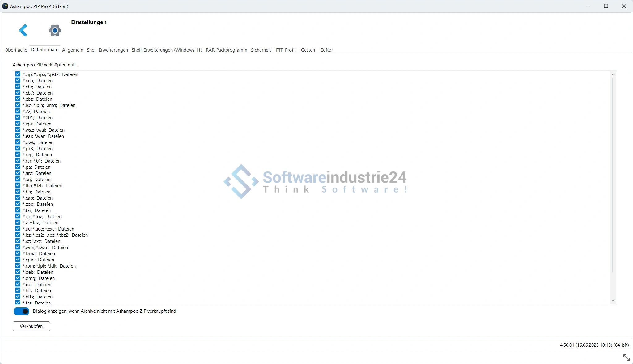Viewport: 633px width, 364px height.
Task: Maximize the Ashampoo ZIP window
Action: coord(606,6)
